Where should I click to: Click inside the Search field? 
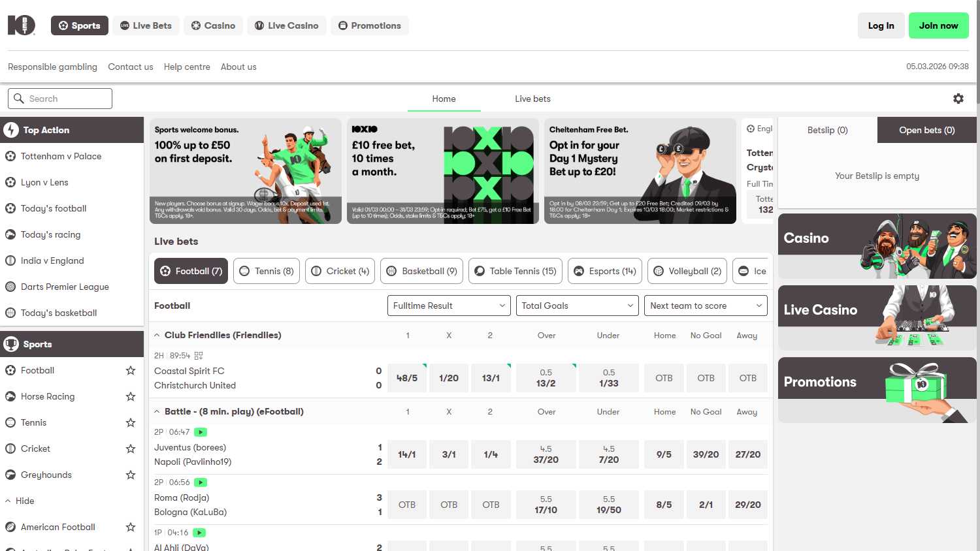coord(59,98)
